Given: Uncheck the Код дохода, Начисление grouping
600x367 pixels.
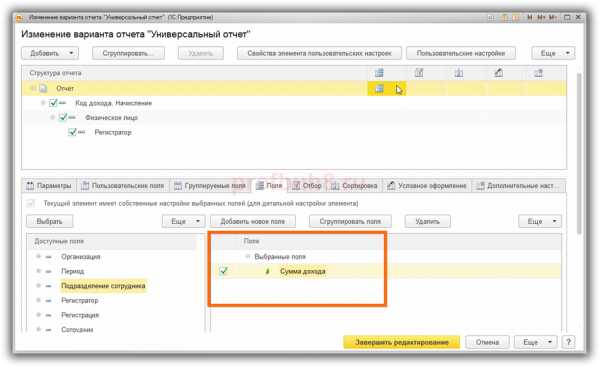Looking at the screenshot, I should (53, 103).
